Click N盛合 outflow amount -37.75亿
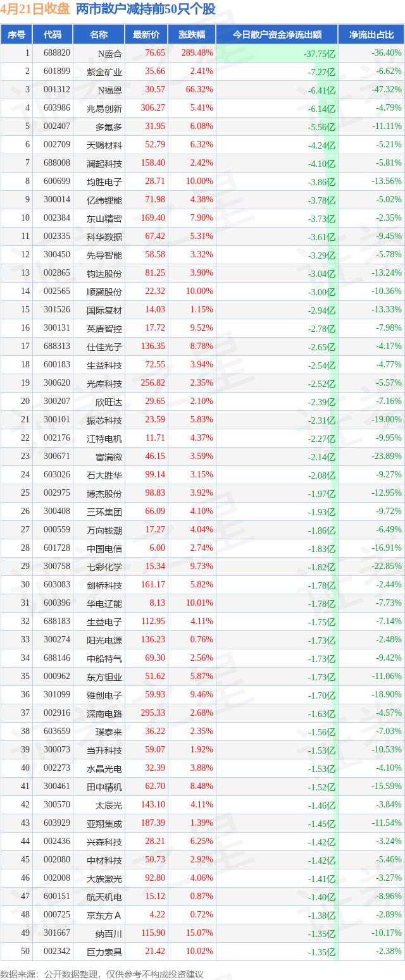This screenshot has height=980, width=405. pos(318,54)
